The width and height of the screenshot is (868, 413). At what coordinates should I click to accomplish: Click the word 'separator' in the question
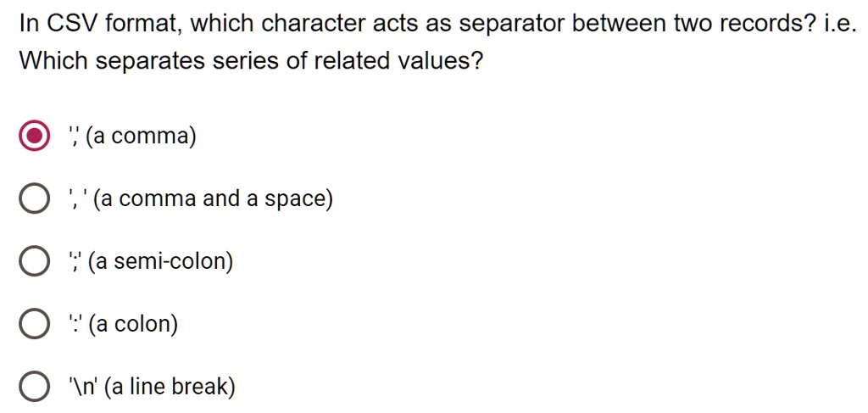click(x=512, y=24)
